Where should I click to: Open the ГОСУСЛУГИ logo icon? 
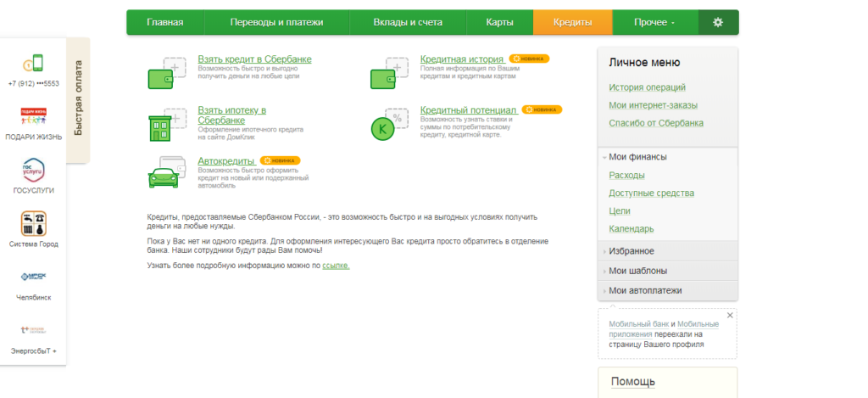pyautogui.click(x=33, y=171)
